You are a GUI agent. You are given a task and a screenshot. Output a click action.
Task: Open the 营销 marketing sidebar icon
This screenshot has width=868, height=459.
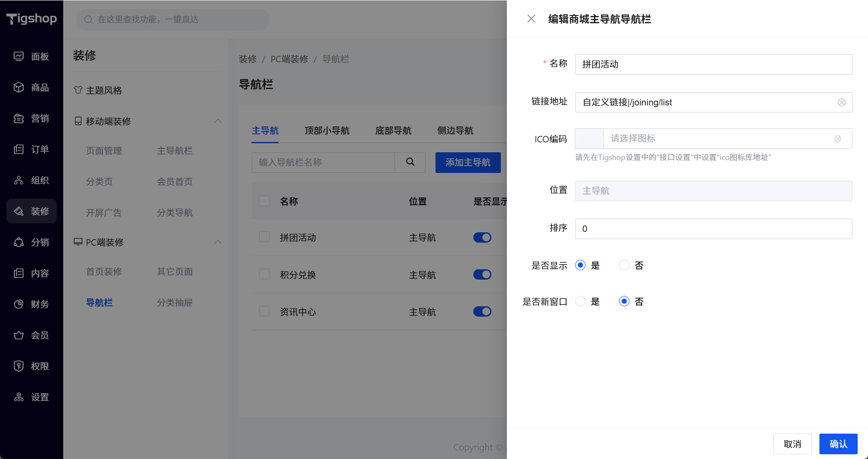click(x=18, y=118)
